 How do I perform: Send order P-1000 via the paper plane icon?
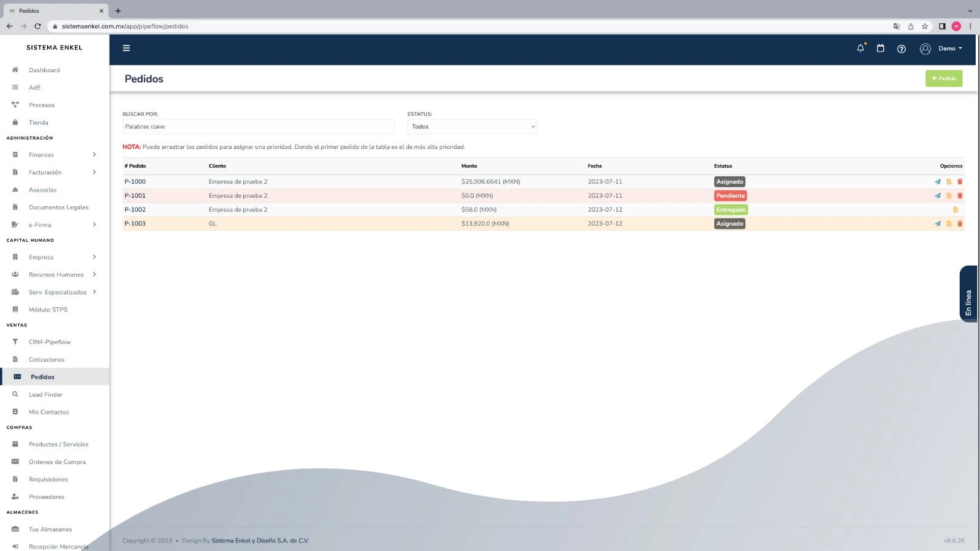point(937,181)
